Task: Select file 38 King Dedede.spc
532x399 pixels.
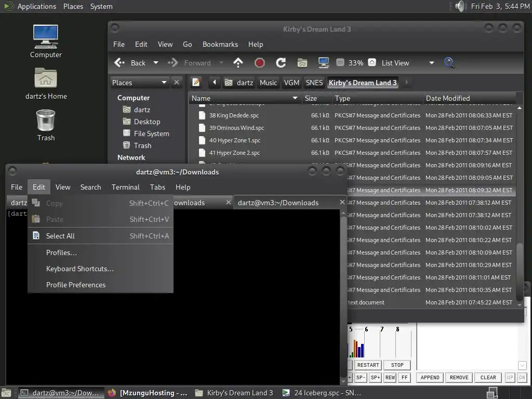Action: tap(234, 115)
